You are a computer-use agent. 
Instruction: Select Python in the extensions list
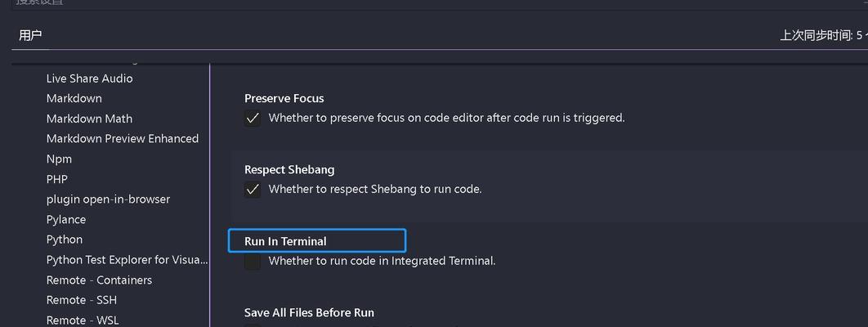click(65, 240)
